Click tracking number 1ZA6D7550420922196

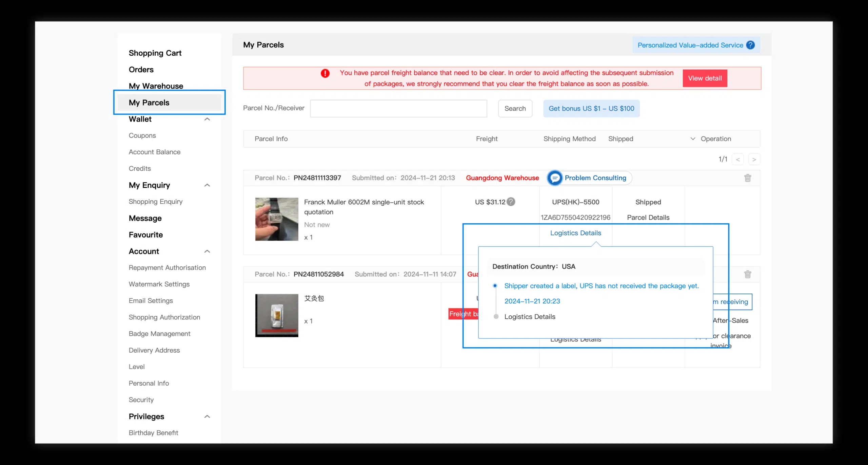(575, 218)
